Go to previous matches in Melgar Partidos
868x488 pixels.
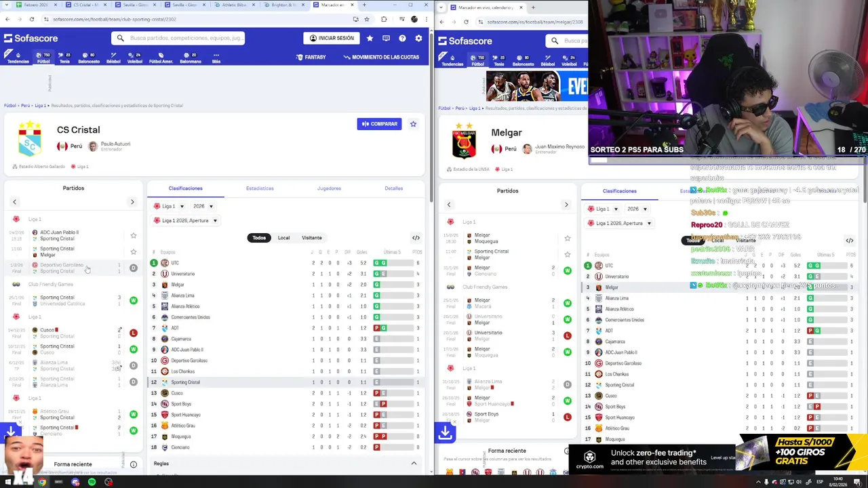[x=448, y=205]
